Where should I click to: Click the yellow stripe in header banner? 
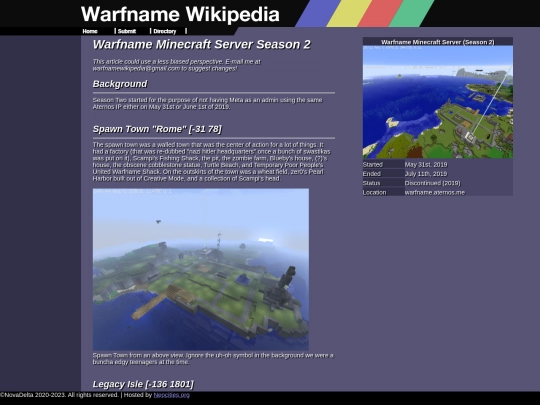pyautogui.click(x=349, y=13)
